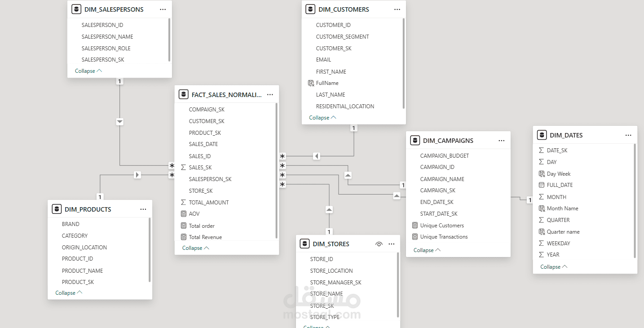Click the DIM_PRODUCTS table header icon
The height and width of the screenshot is (328, 644).
pos(57,209)
